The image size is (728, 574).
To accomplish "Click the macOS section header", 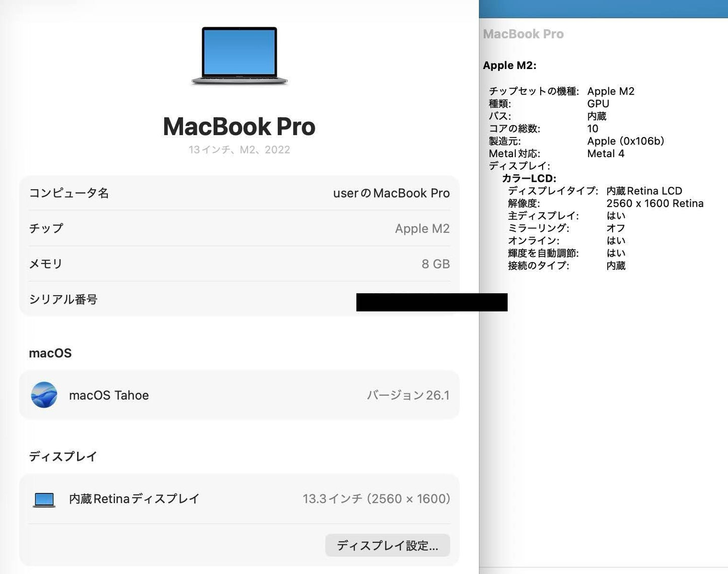I will 50,353.
